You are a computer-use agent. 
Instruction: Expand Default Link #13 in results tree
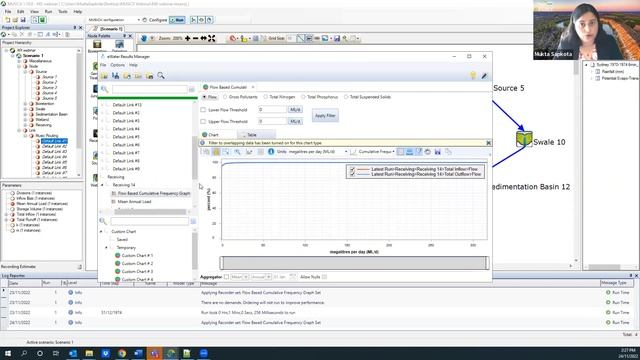click(x=102, y=105)
